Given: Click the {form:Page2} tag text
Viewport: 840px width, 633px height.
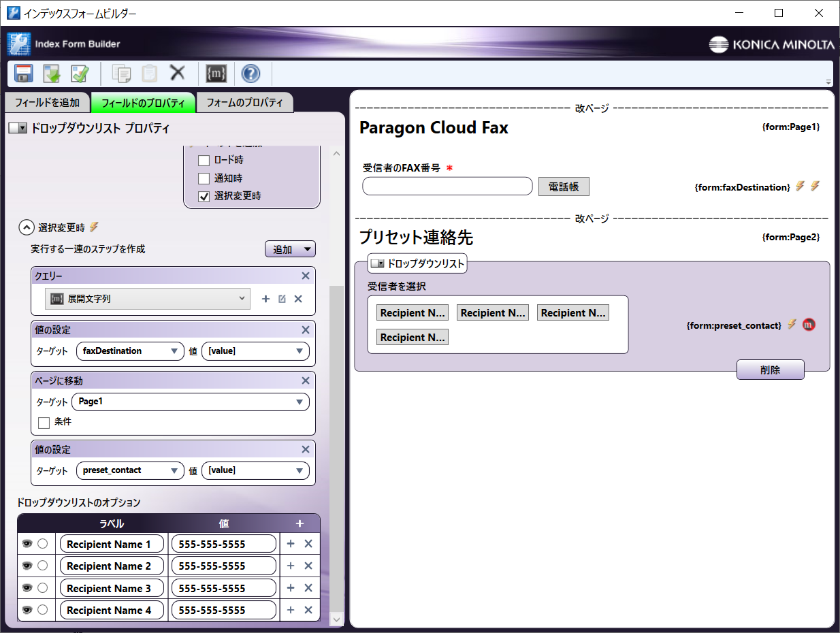Looking at the screenshot, I should [791, 237].
